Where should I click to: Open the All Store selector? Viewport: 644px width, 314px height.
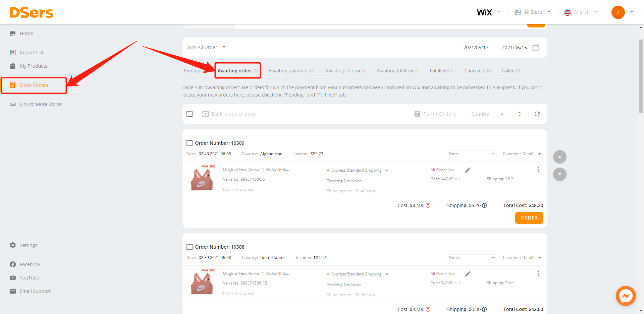coord(533,12)
